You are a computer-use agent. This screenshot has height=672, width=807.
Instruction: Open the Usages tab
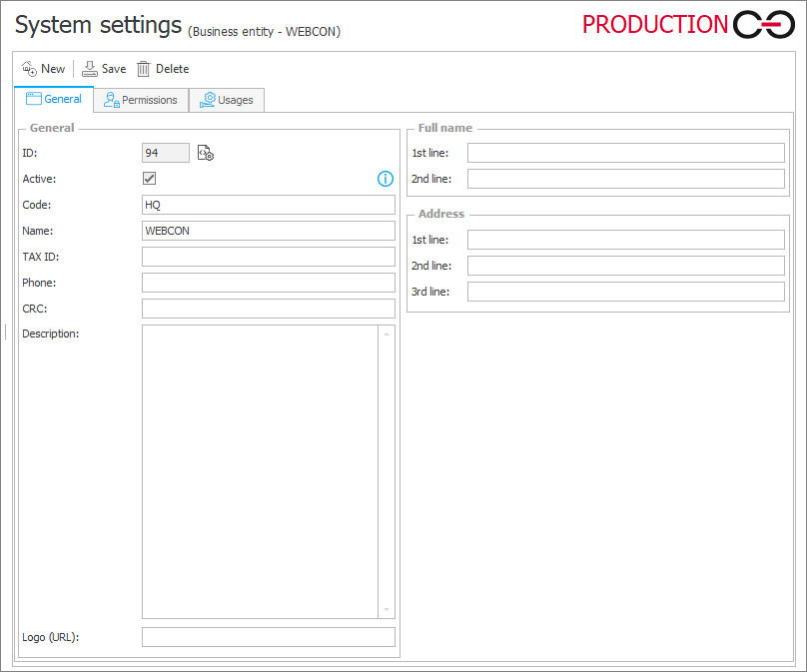pos(227,100)
